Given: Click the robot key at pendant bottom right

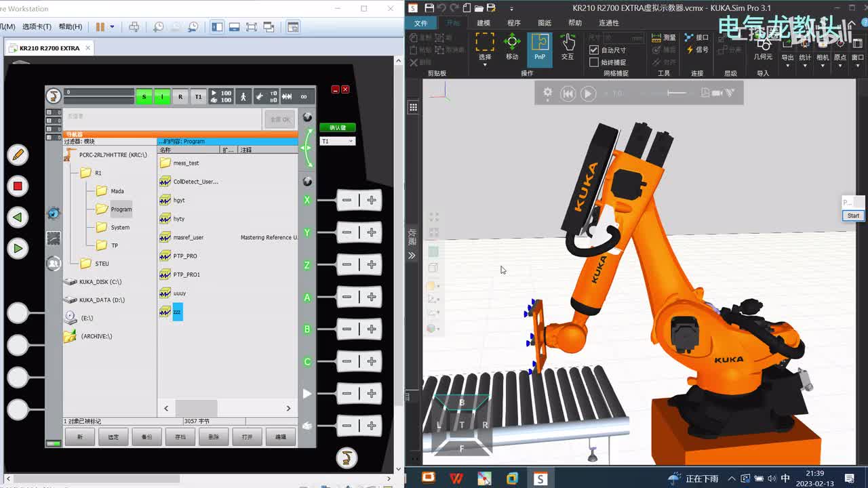Looking at the screenshot, I should point(347,457).
